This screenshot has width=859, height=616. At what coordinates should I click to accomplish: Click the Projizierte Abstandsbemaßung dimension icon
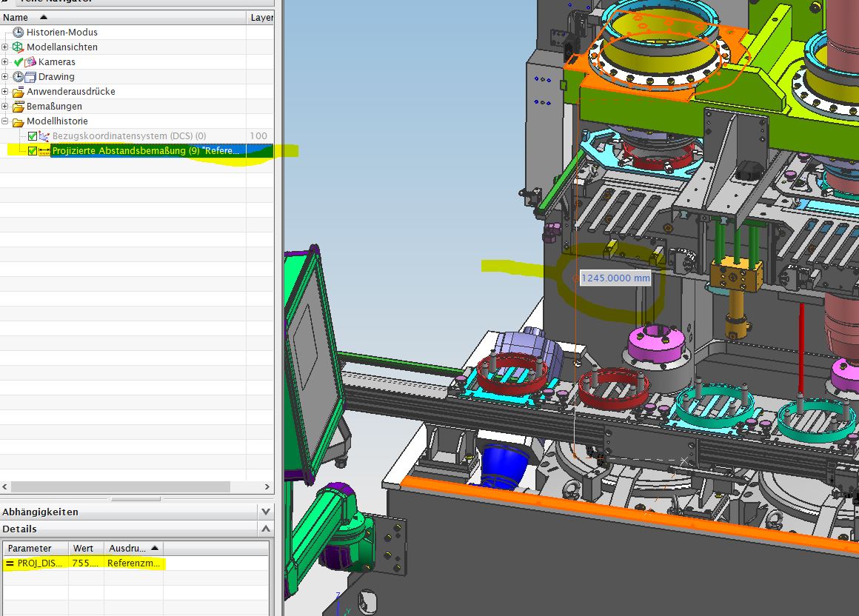tap(44, 150)
